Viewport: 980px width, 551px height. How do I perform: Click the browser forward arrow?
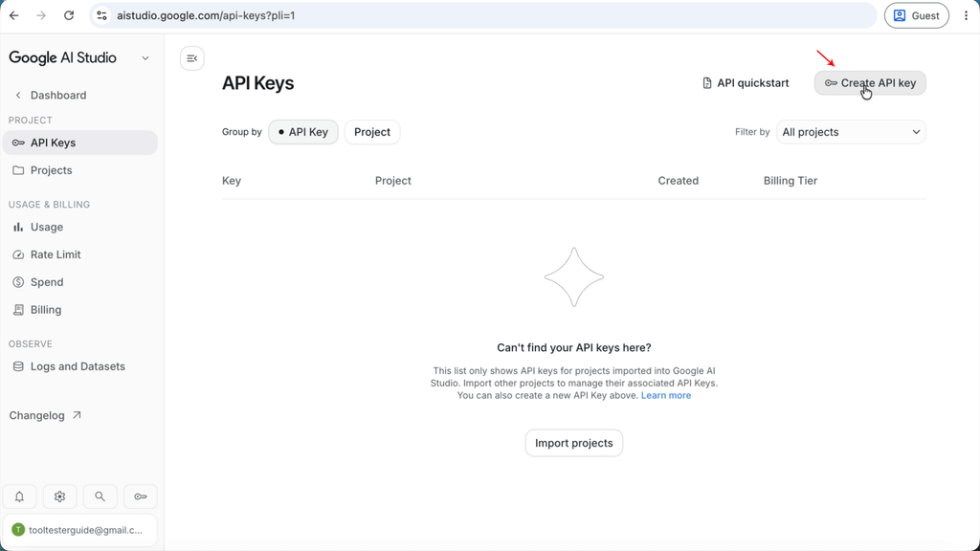(x=41, y=15)
